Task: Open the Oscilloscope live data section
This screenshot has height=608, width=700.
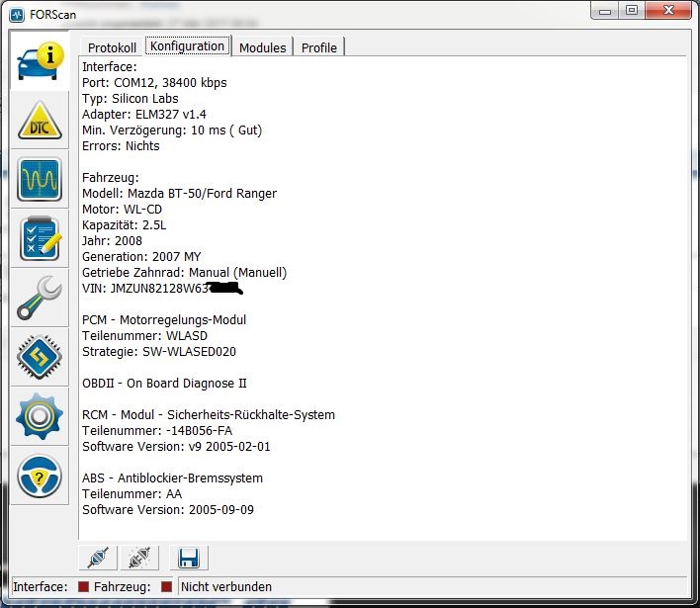Action: [x=41, y=180]
